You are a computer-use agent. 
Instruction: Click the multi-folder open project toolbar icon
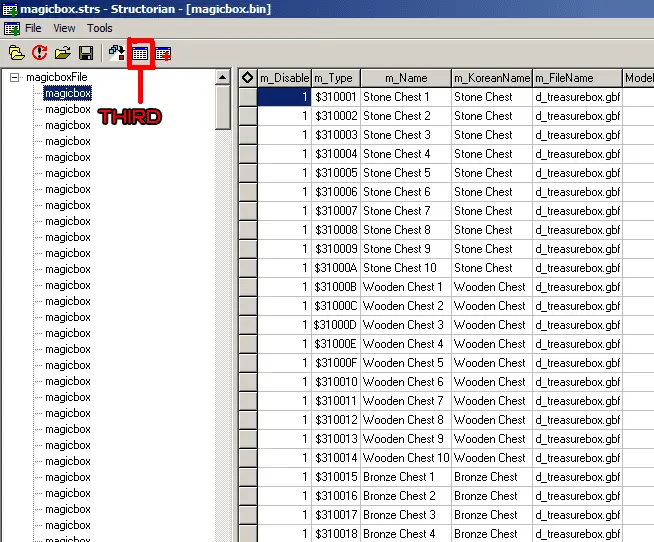tap(17, 53)
